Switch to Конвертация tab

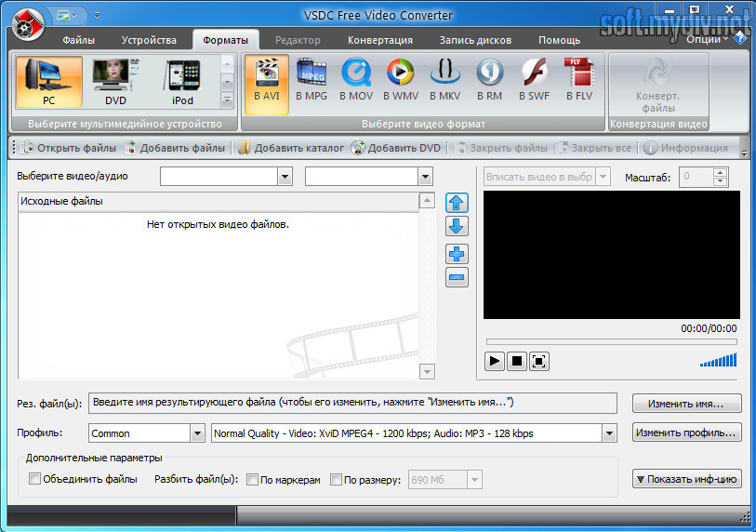[380, 40]
